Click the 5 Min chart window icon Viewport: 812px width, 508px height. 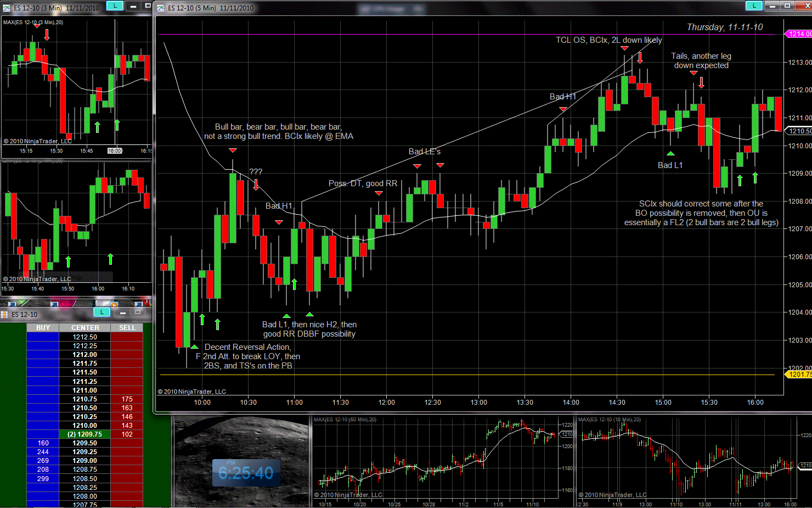point(161,8)
